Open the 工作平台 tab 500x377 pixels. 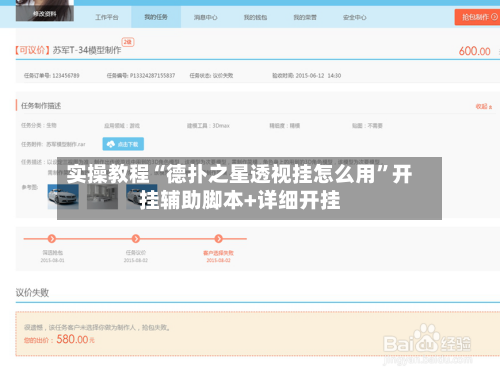(107, 17)
